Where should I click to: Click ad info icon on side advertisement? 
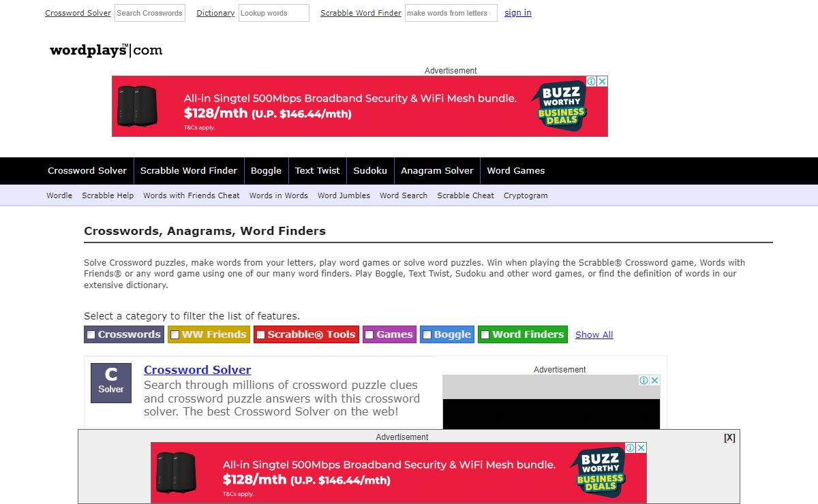tap(644, 380)
